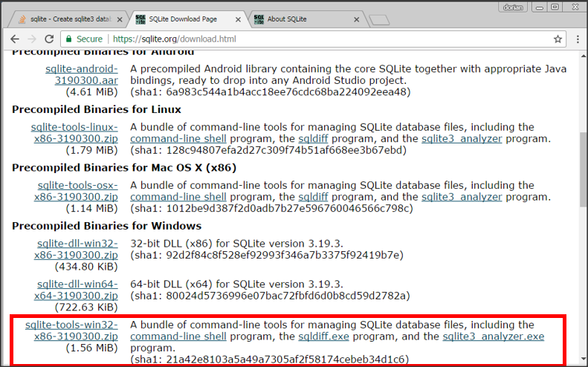Click the (434.80 KiB) size text
The height and width of the screenshot is (367, 588).
(x=86, y=267)
